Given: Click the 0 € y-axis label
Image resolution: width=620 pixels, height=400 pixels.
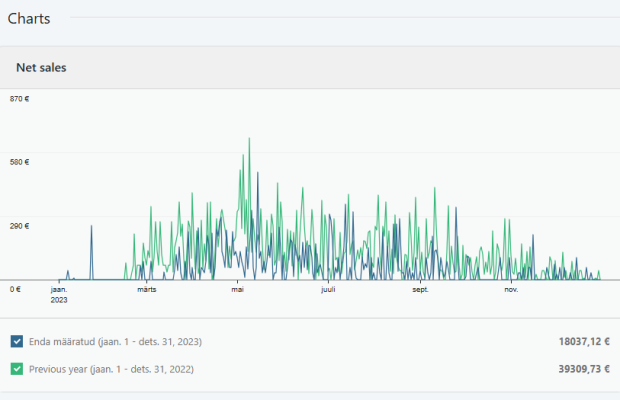Looking at the screenshot, I should [15, 289].
